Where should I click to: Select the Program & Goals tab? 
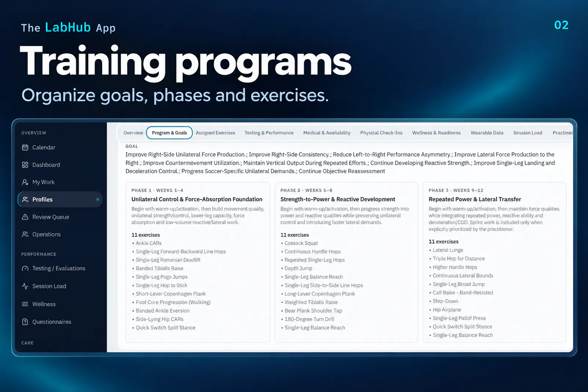tap(169, 133)
